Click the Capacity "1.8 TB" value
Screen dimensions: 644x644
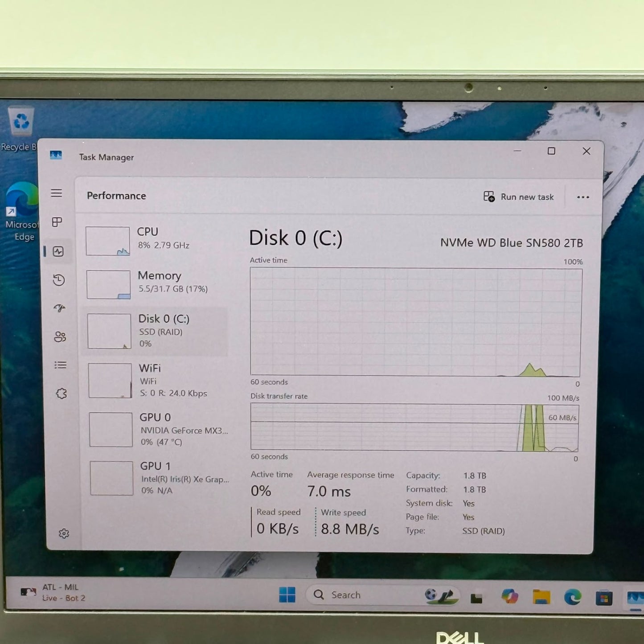[x=475, y=476]
